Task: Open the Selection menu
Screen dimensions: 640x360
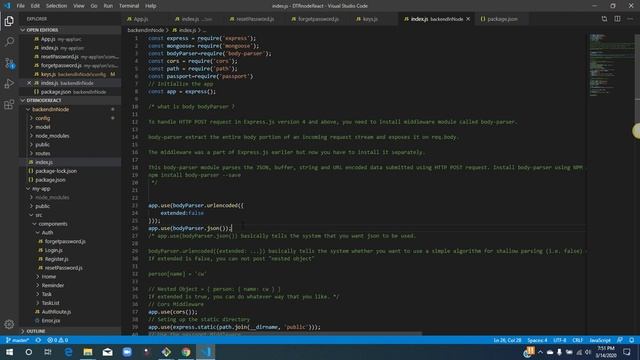Action: 56,6
